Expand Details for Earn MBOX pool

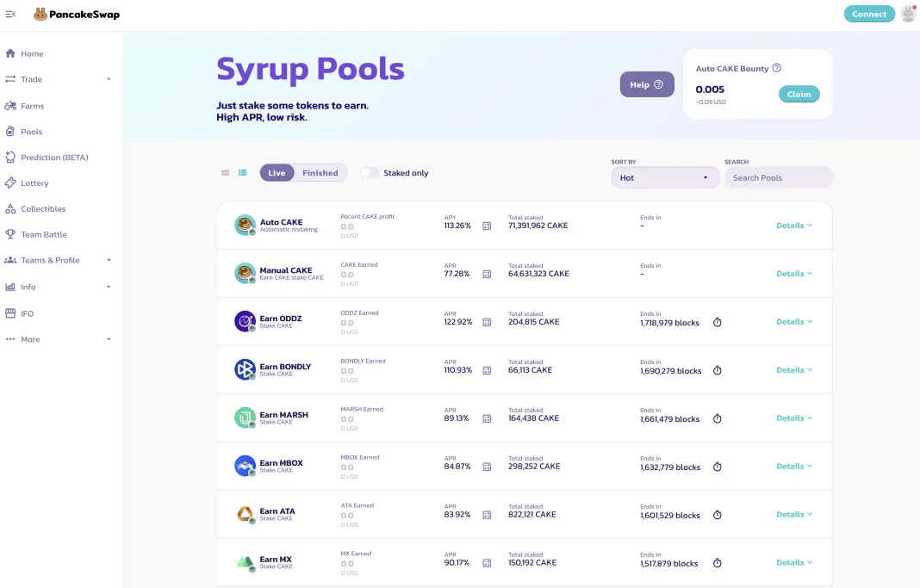coord(794,466)
